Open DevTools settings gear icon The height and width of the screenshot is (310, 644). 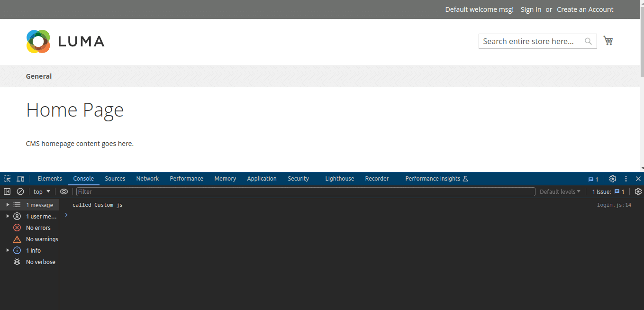coord(613,179)
